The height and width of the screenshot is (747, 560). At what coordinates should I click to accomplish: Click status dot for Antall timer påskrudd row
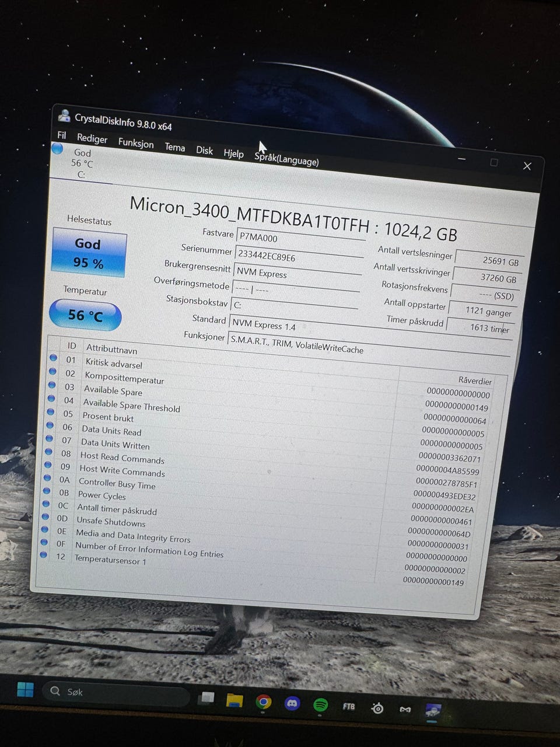pyautogui.click(x=45, y=504)
